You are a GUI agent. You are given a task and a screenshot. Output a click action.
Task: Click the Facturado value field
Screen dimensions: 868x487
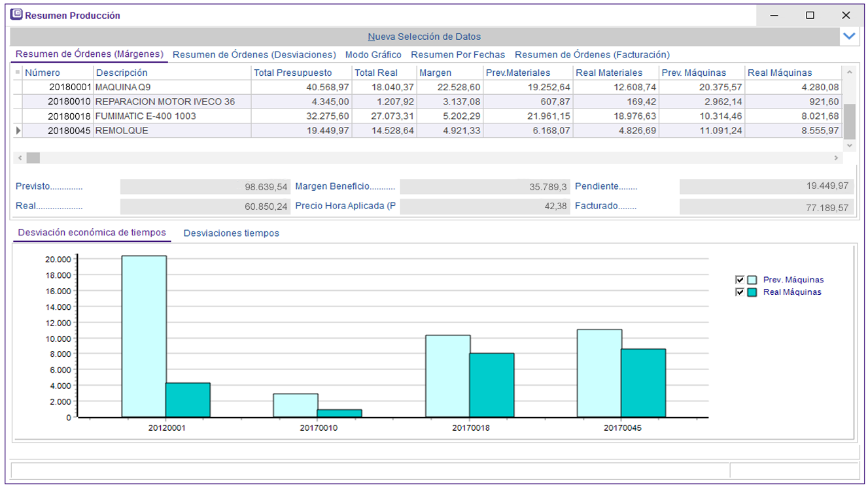766,207
